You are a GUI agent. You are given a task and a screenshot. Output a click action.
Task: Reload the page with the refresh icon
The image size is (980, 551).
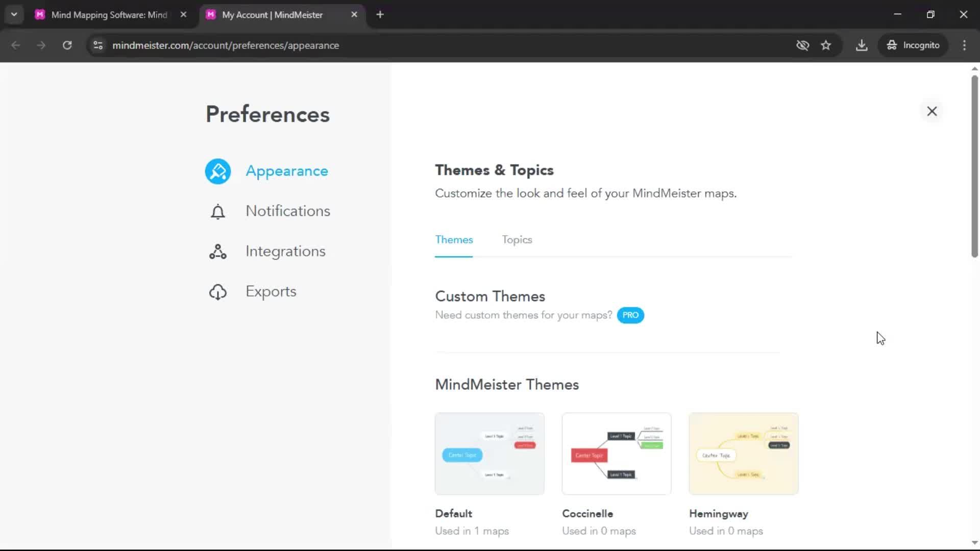[67, 45]
